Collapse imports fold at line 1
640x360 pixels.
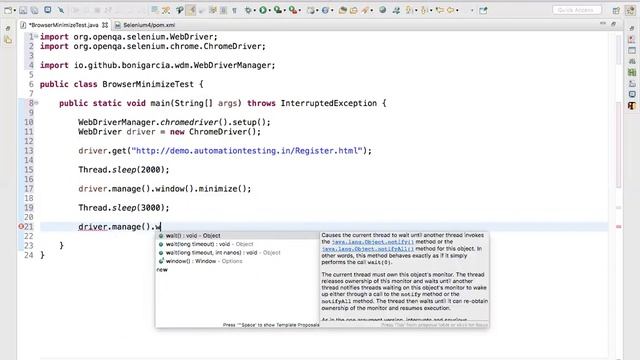tap(36, 37)
